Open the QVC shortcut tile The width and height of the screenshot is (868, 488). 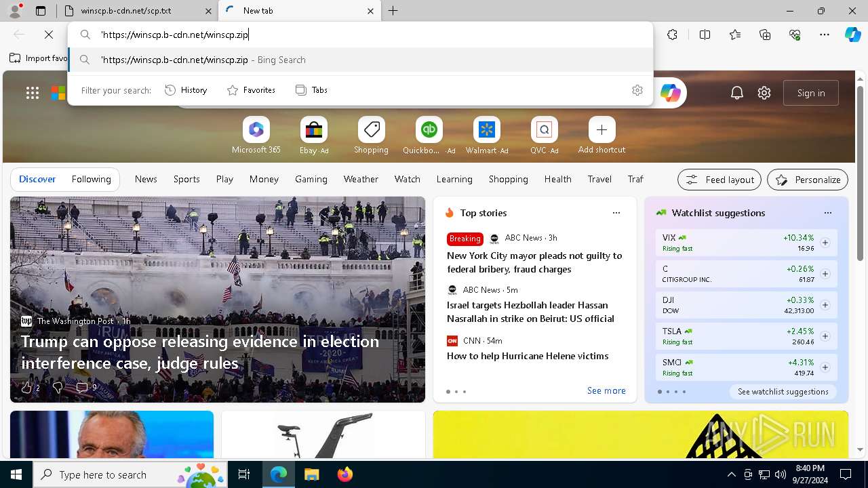coord(544,136)
